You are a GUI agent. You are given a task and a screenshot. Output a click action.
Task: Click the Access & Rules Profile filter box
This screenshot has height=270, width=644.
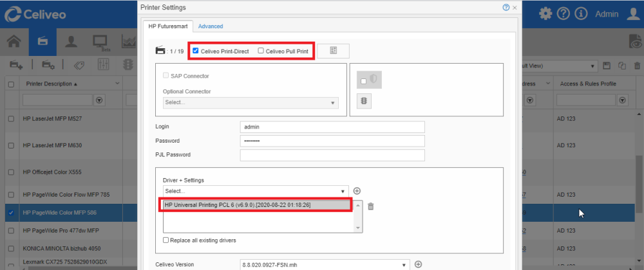(x=586, y=100)
